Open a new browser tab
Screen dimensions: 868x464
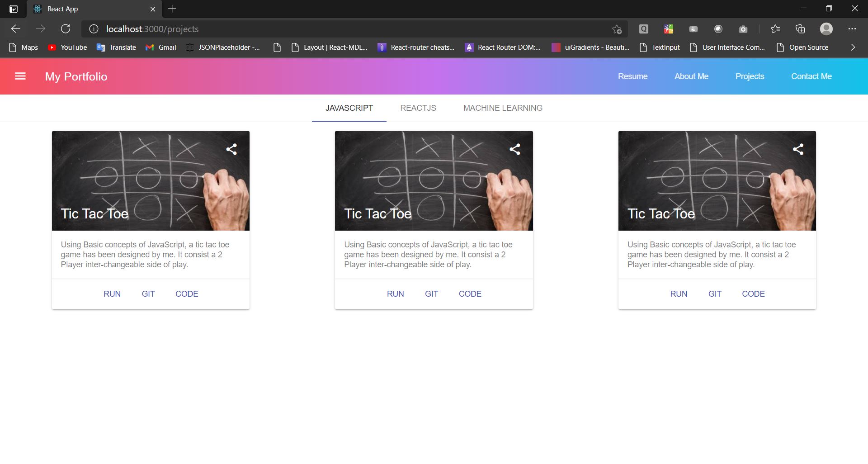[171, 9]
